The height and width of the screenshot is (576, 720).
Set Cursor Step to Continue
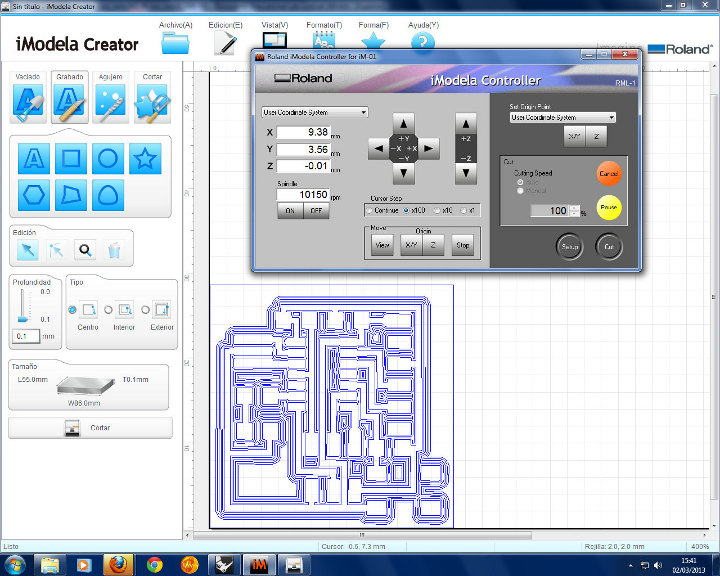pos(370,210)
